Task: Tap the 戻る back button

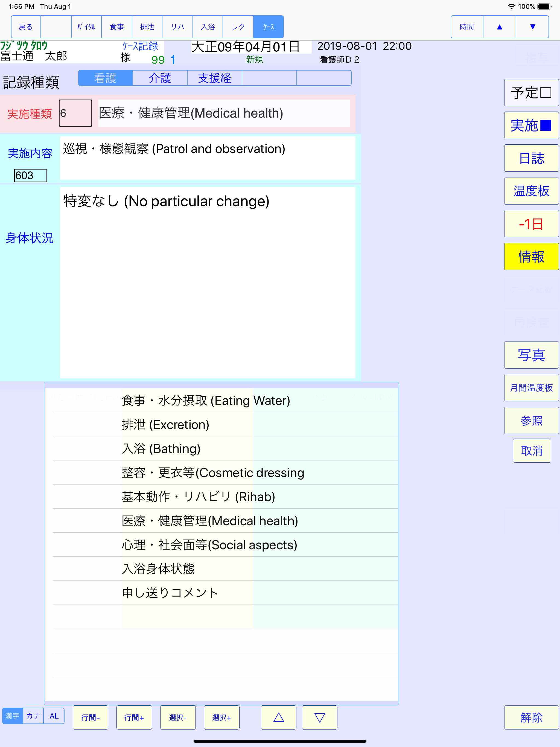Action: (26, 27)
